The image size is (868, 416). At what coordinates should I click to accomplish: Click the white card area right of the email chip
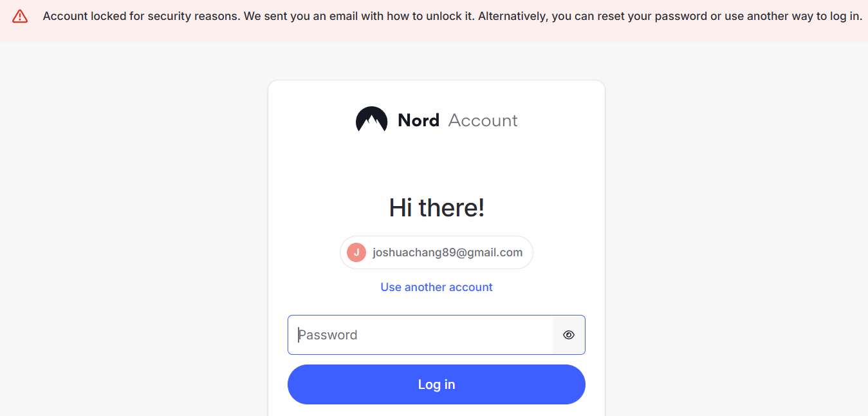click(x=569, y=252)
